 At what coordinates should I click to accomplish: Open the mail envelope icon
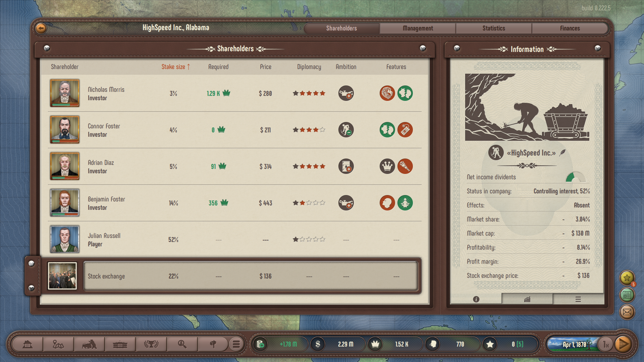pos(627,312)
